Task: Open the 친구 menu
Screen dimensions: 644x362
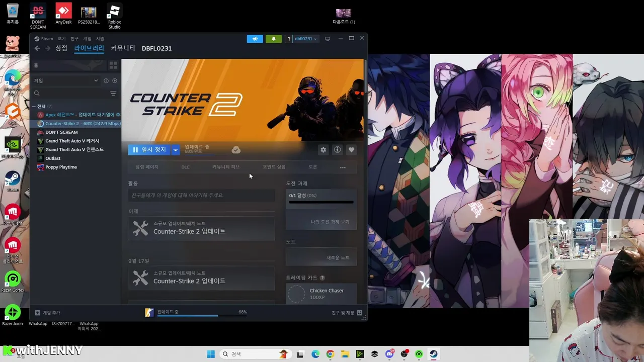Action: click(74, 39)
